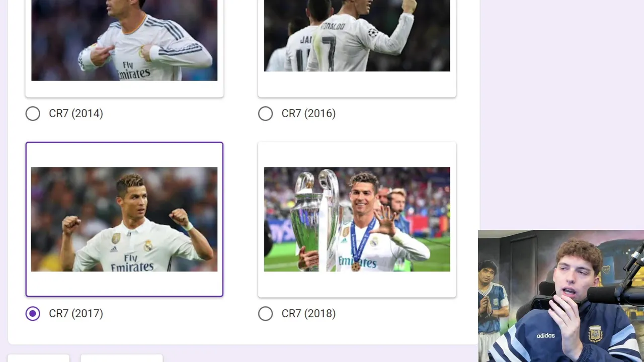Open the 2014 Ronaldo pointing-at-chest photo
644x362 pixels.
click(x=124, y=40)
